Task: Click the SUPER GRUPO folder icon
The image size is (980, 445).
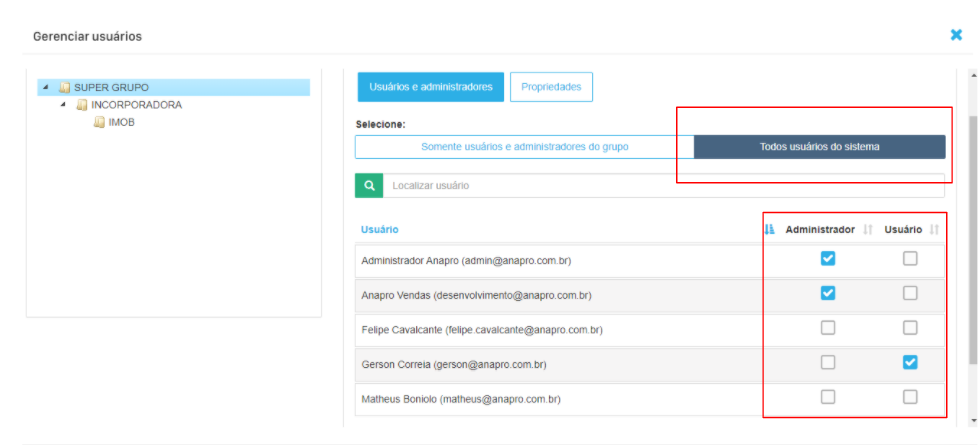Action: point(64,88)
